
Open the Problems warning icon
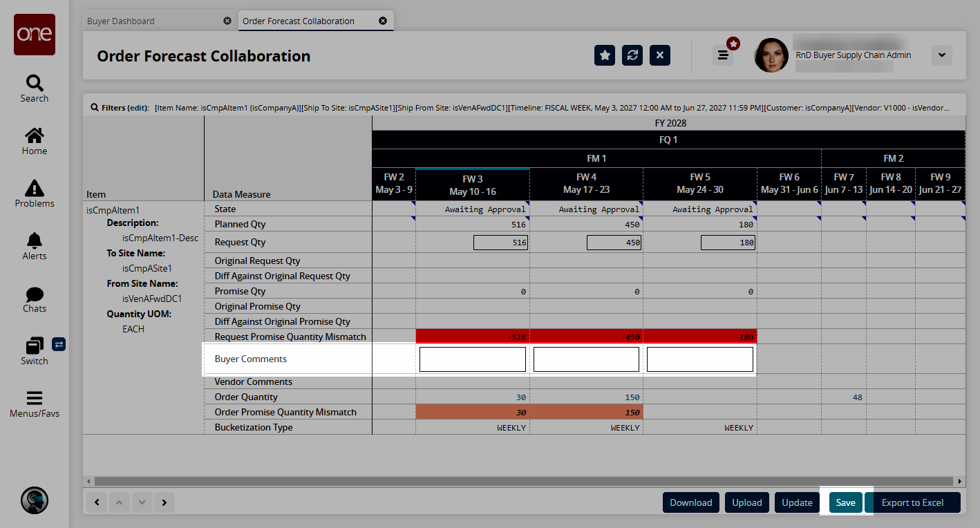34,189
